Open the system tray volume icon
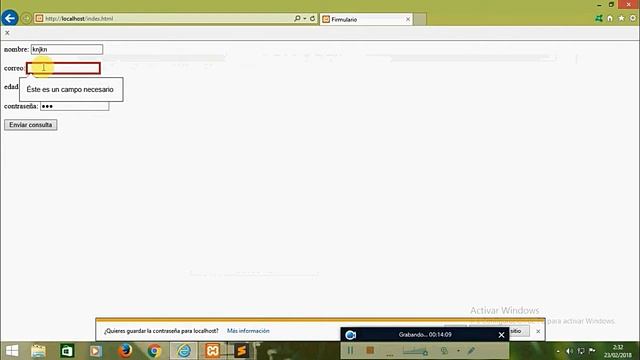 click(x=569, y=351)
